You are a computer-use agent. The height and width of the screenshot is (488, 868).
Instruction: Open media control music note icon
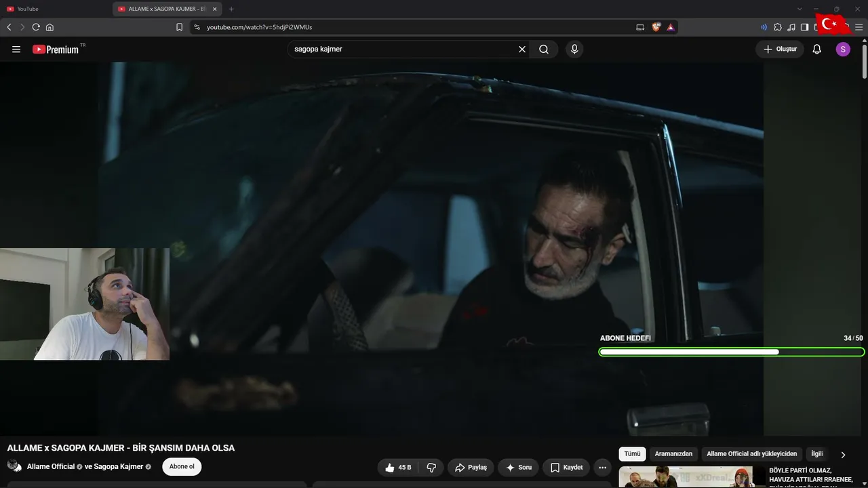tap(791, 27)
